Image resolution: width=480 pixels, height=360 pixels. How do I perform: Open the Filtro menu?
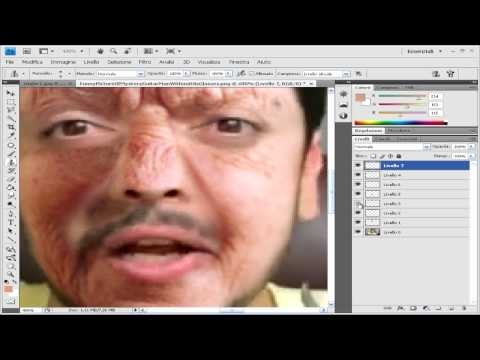[x=145, y=62]
